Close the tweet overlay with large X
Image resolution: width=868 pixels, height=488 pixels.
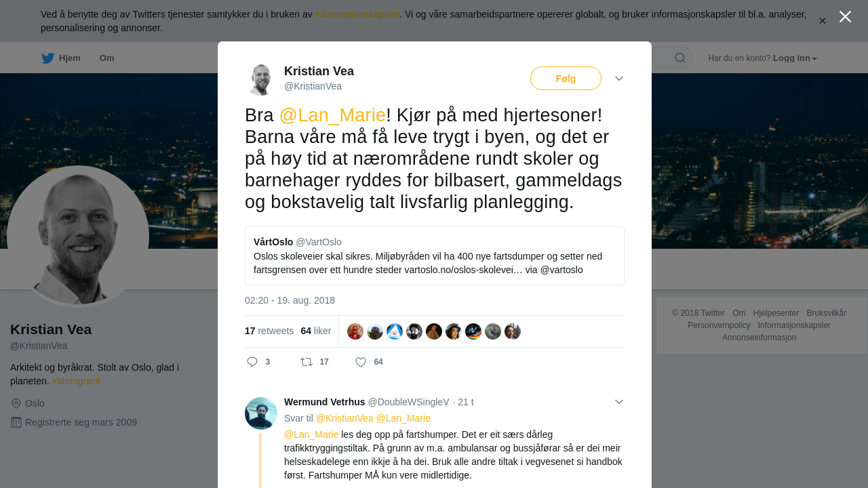[845, 16]
